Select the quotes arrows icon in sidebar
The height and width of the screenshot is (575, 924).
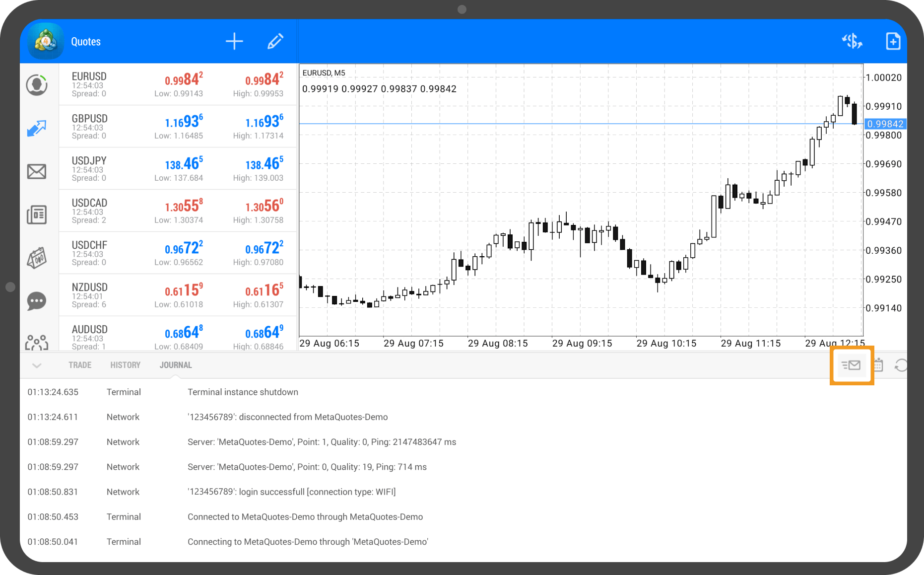tap(37, 129)
